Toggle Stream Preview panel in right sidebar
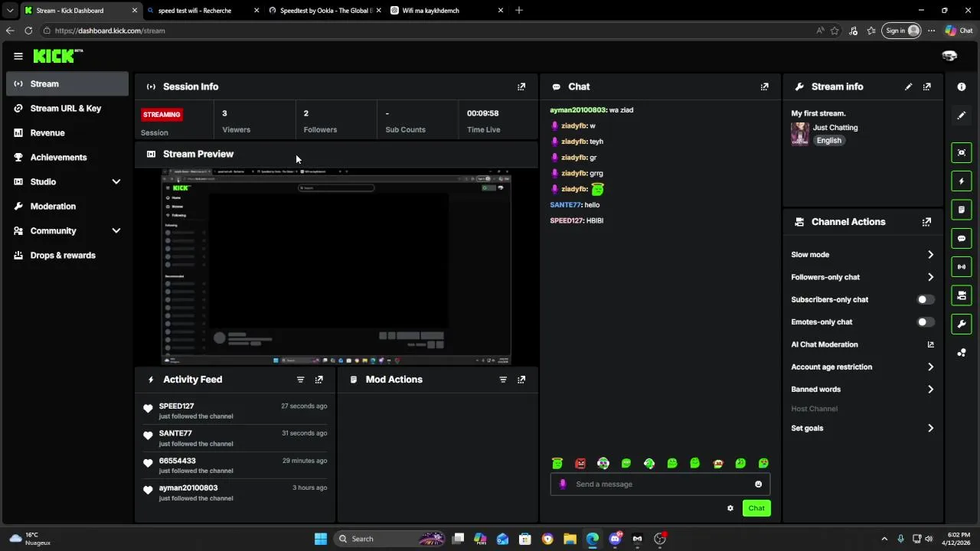The image size is (980, 551). [962, 152]
